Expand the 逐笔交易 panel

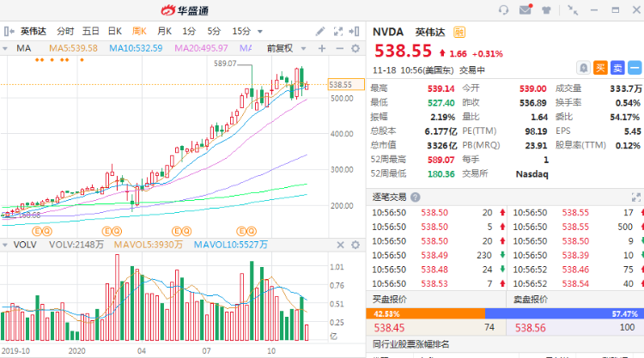point(635,197)
